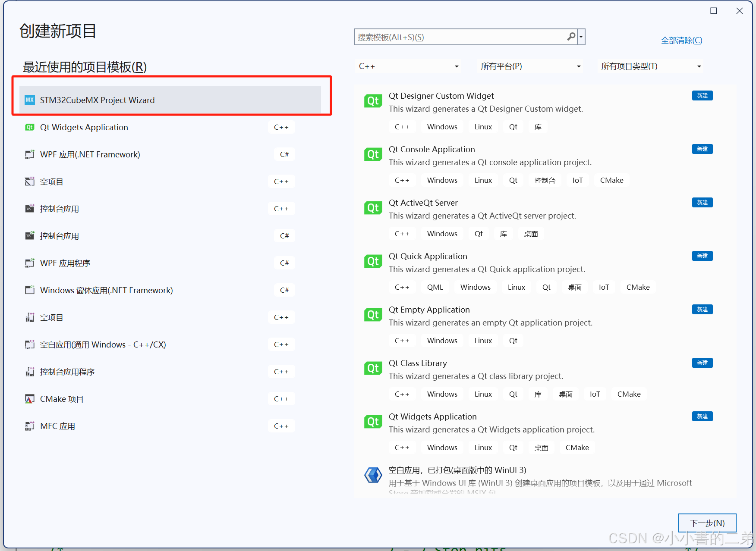The width and height of the screenshot is (756, 551).
Task: Open the 所有项目类型 project type dropdown
Action: [x=699, y=66]
